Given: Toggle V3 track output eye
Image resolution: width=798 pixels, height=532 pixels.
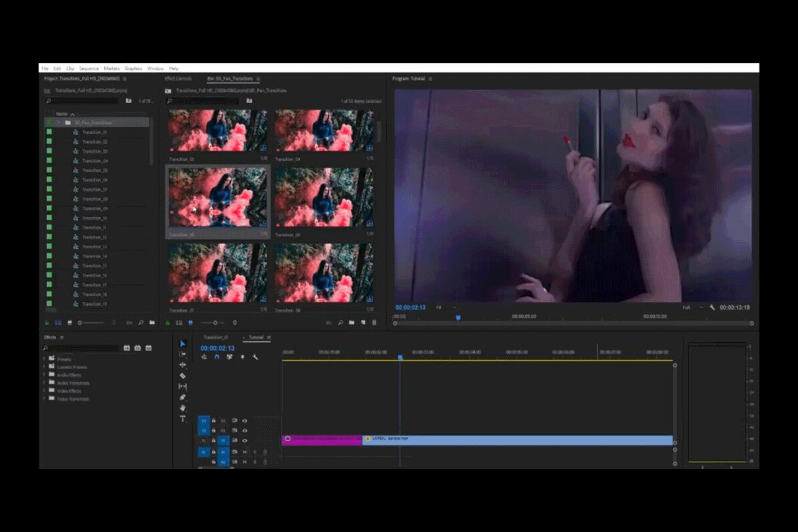Looking at the screenshot, I should pyautogui.click(x=245, y=420).
